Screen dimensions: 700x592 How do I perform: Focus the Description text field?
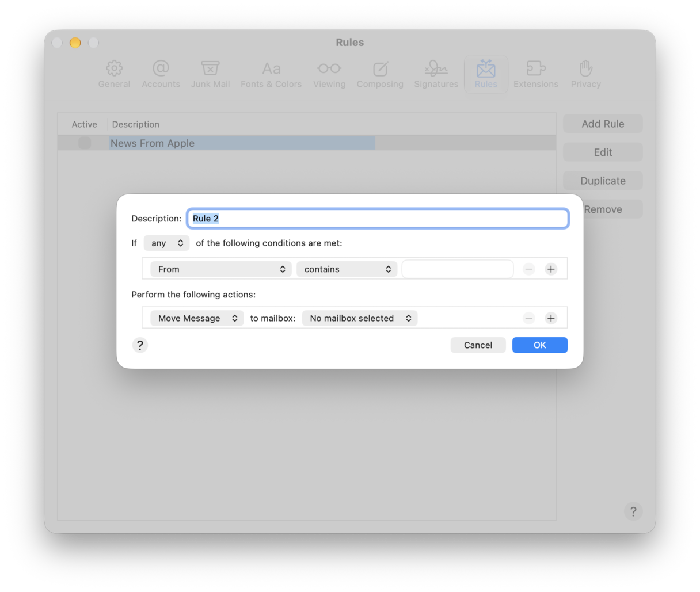coord(378,219)
